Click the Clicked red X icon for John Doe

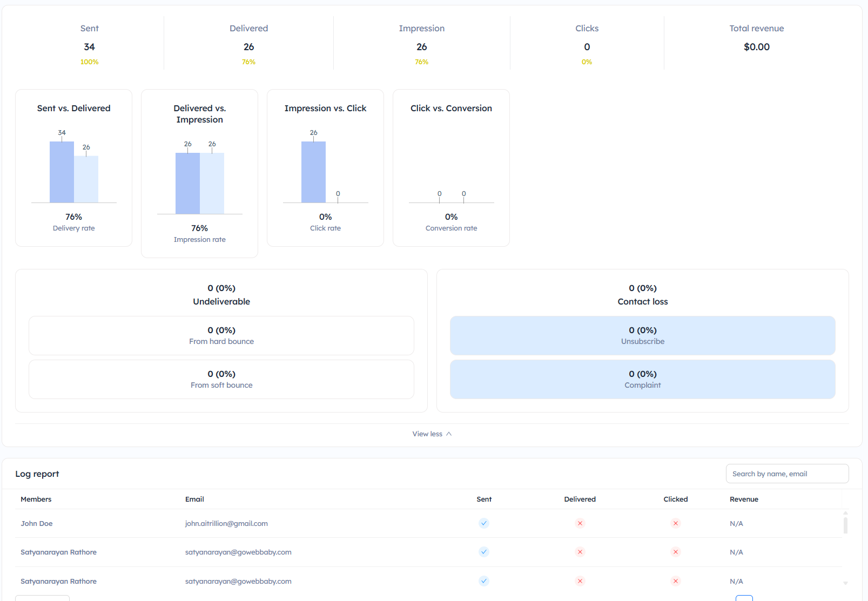coord(675,523)
